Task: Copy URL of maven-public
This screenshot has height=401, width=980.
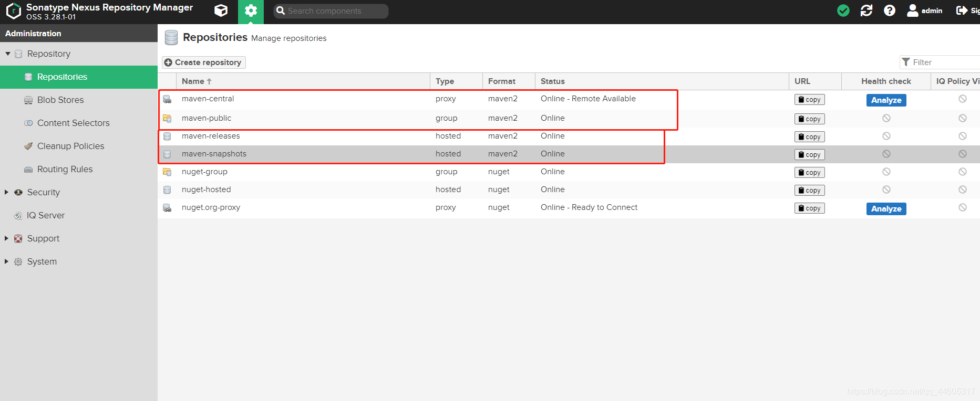Action: 809,119
